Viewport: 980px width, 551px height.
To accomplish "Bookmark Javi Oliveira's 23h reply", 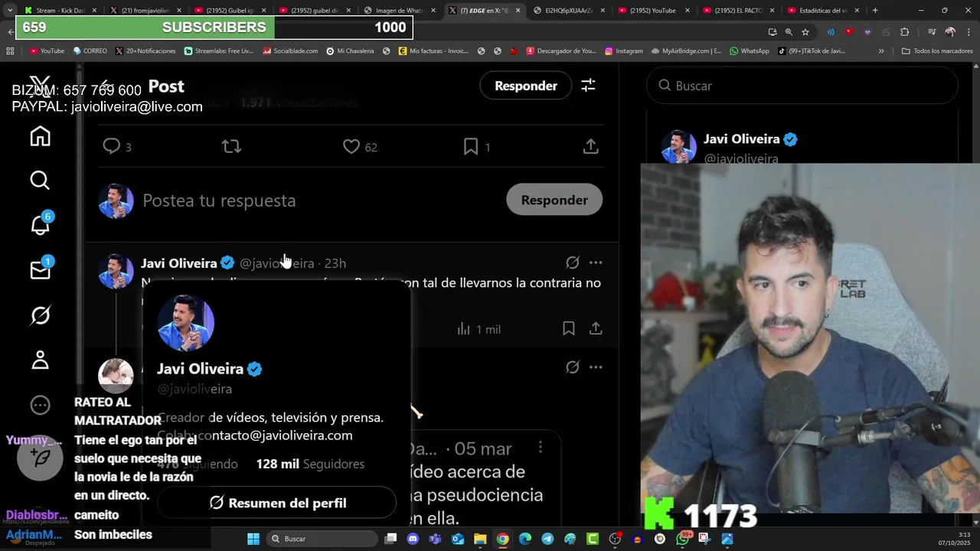I will (x=568, y=328).
